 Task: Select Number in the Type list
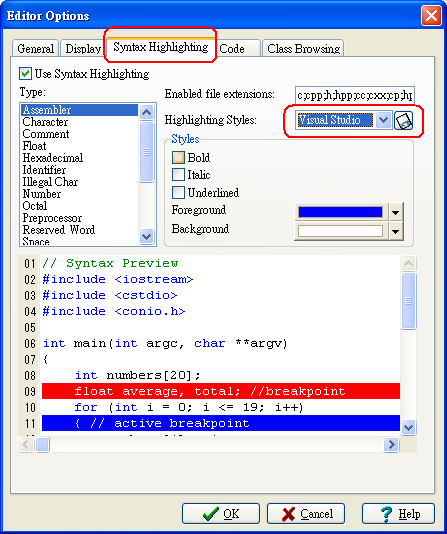tap(79, 194)
